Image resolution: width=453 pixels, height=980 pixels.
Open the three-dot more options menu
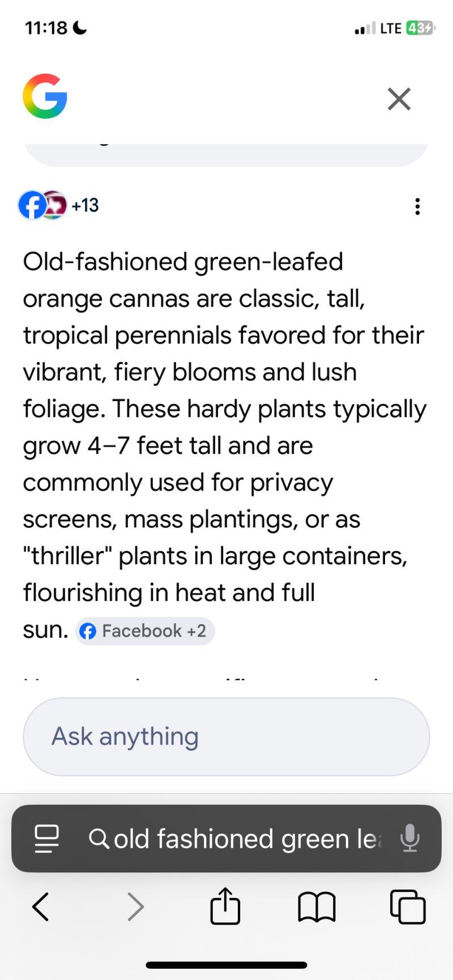[x=417, y=207]
